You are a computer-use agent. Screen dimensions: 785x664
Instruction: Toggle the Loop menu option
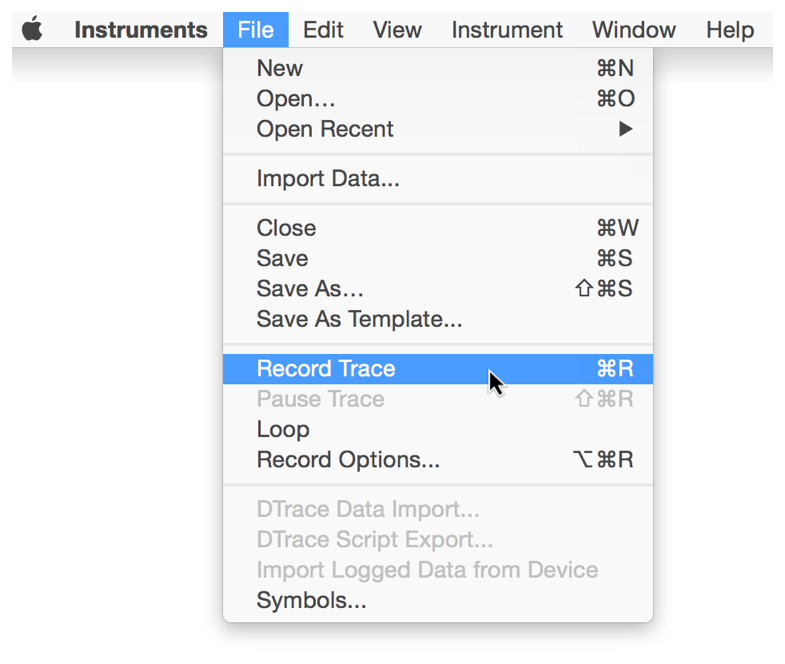(x=283, y=429)
